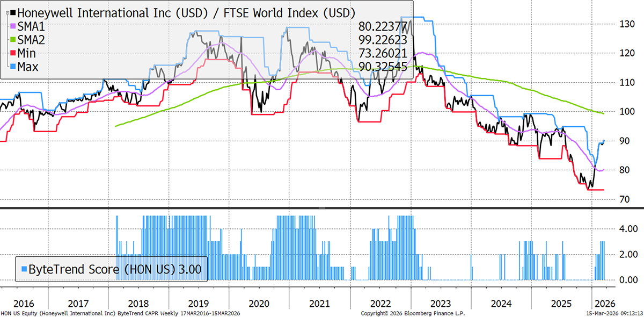
Task: Click the 100 level on price axis
Action: [624, 112]
